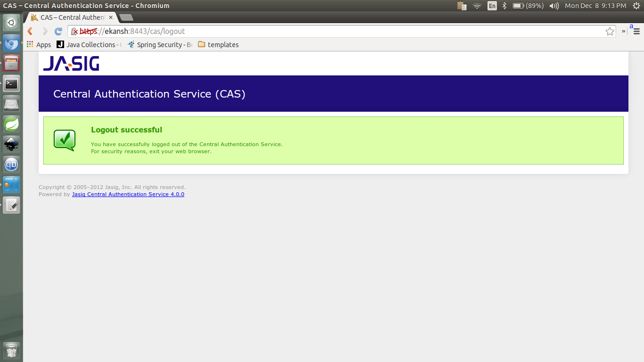Switch to Chromium via the launcher icon
Viewport: 644px width, 362px height.
click(x=11, y=42)
